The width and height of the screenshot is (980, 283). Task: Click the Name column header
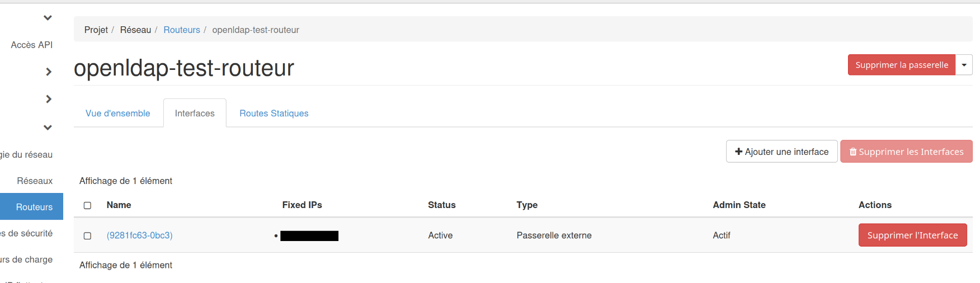coord(119,205)
